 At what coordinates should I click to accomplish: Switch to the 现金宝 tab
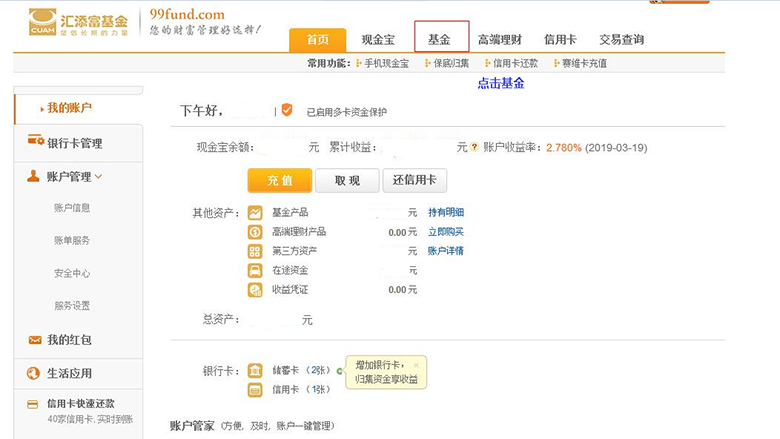pyautogui.click(x=380, y=40)
